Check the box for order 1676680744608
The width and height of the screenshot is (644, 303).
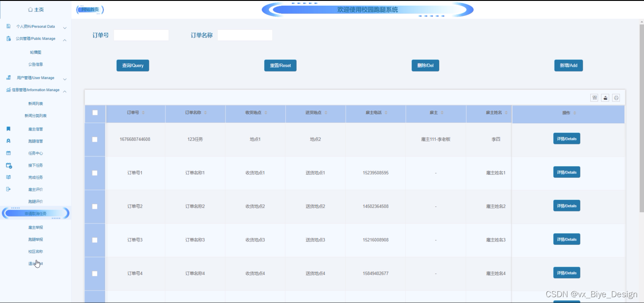click(95, 139)
